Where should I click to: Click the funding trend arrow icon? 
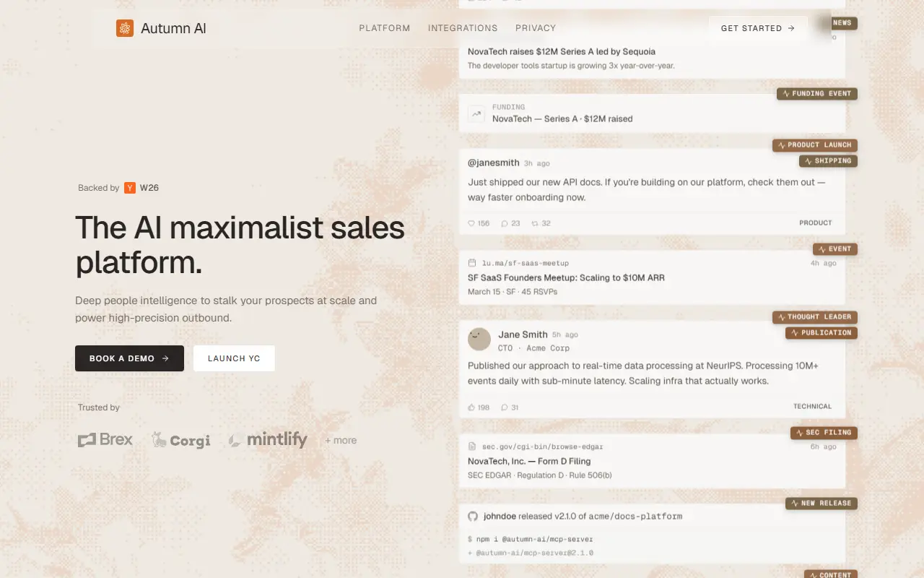click(x=476, y=113)
